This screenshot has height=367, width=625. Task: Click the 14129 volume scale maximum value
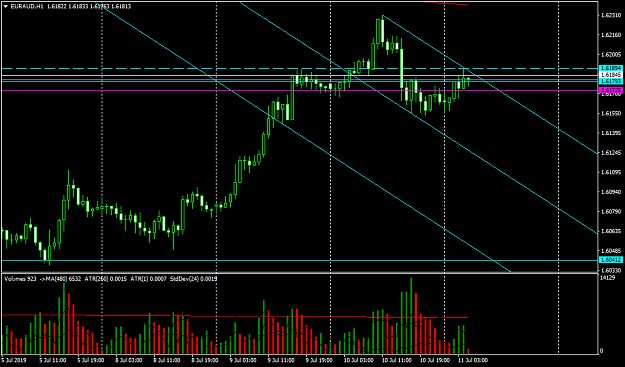(x=607, y=277)
